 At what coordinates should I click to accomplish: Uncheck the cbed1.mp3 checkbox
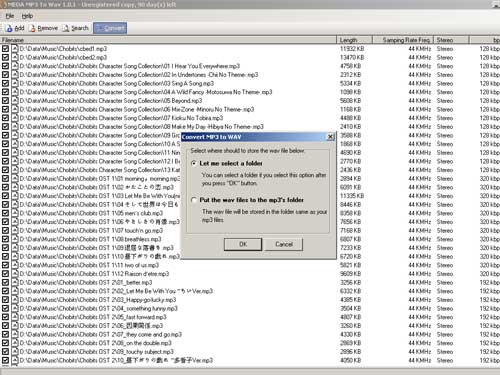pos(5,49)
